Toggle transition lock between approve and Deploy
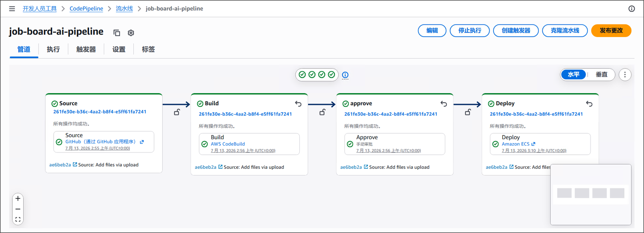 point(468,112)
